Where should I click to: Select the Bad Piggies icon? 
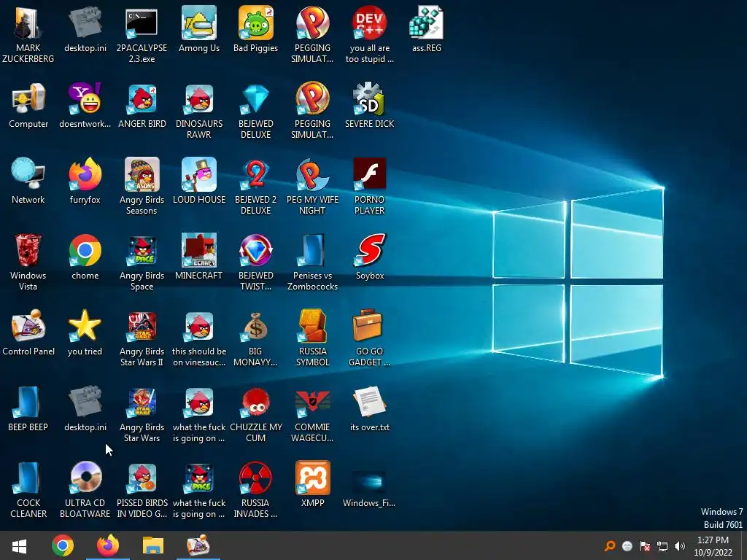256,29
